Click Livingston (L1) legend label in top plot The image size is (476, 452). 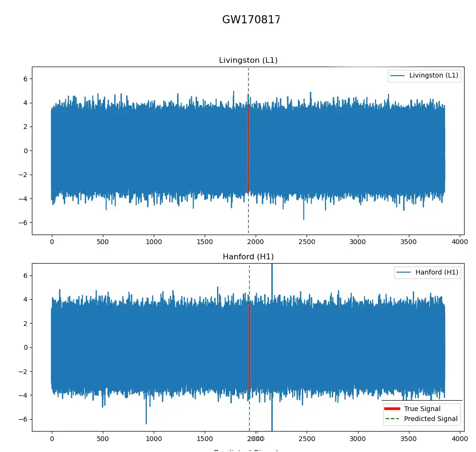click(x=433, y=76)
